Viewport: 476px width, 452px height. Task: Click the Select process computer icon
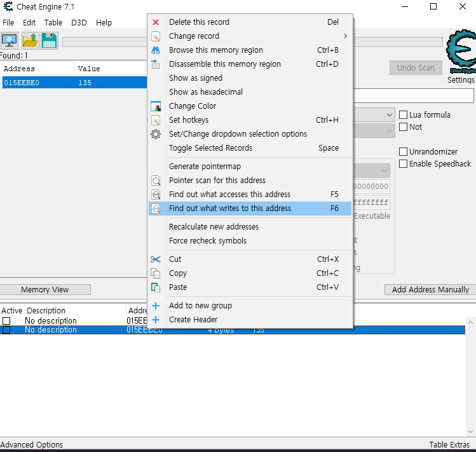click(10, 41)
